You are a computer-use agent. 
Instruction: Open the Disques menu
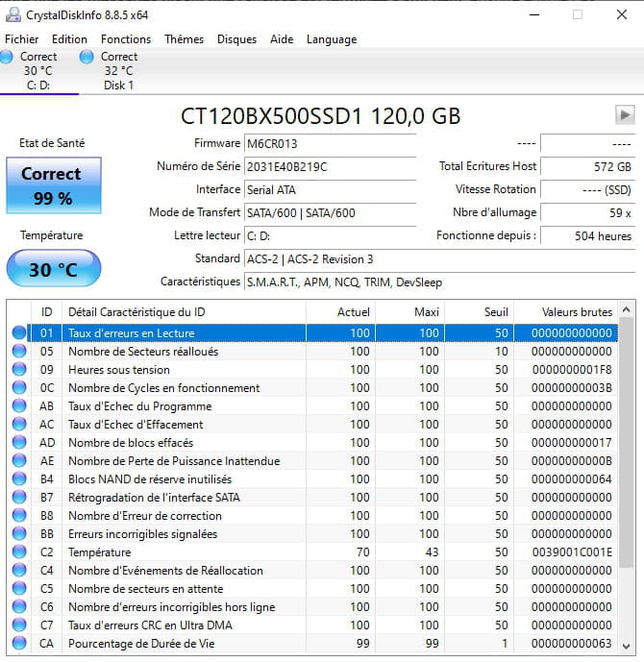pos(236,39)
